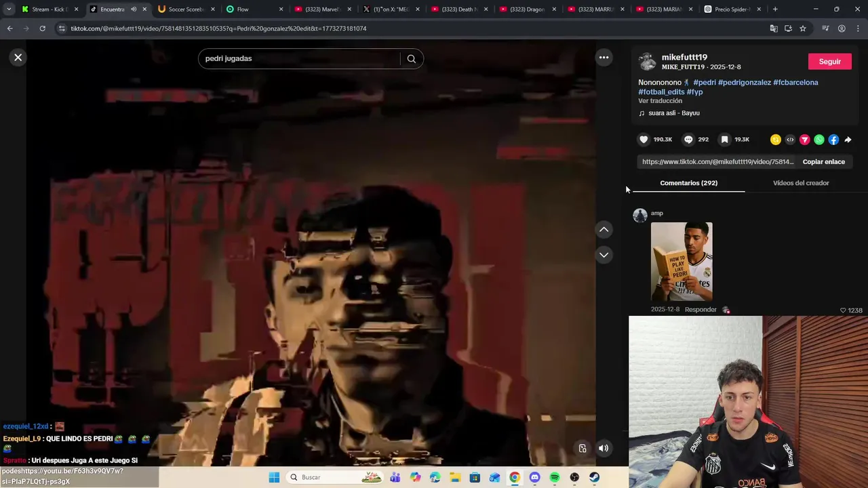Switch to Precio Spider browser tab

[x=732, y=9]
